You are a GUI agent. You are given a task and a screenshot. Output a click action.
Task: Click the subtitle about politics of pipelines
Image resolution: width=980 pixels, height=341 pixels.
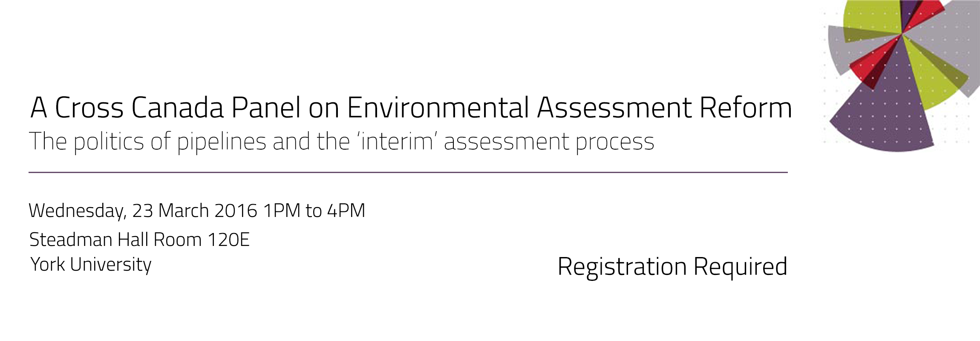pos(342,142)
